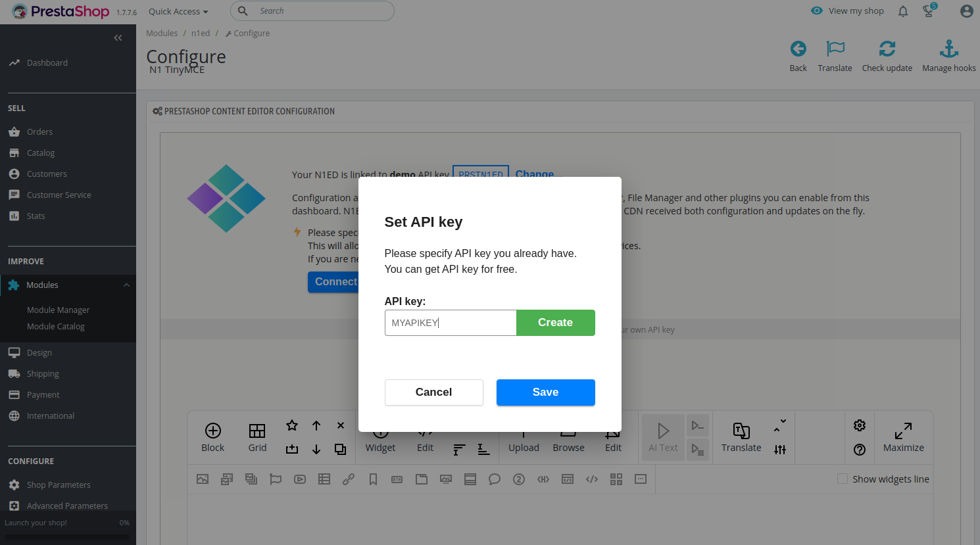Open notifications bell icon
Viewport: 980px width, 545px height.
coord(903,11)
